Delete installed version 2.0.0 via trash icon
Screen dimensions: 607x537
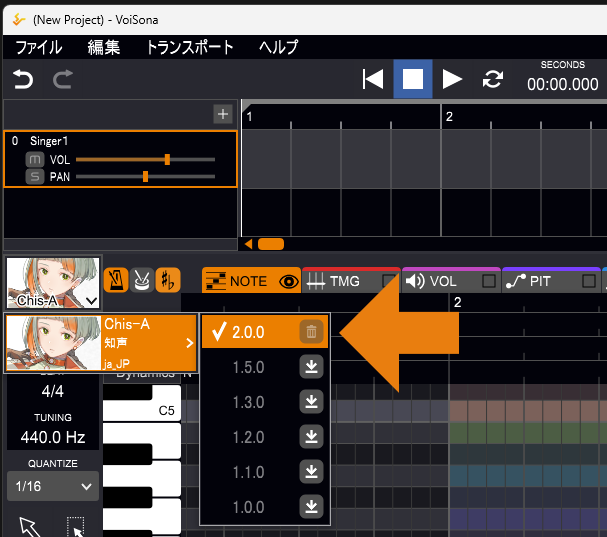311,332
